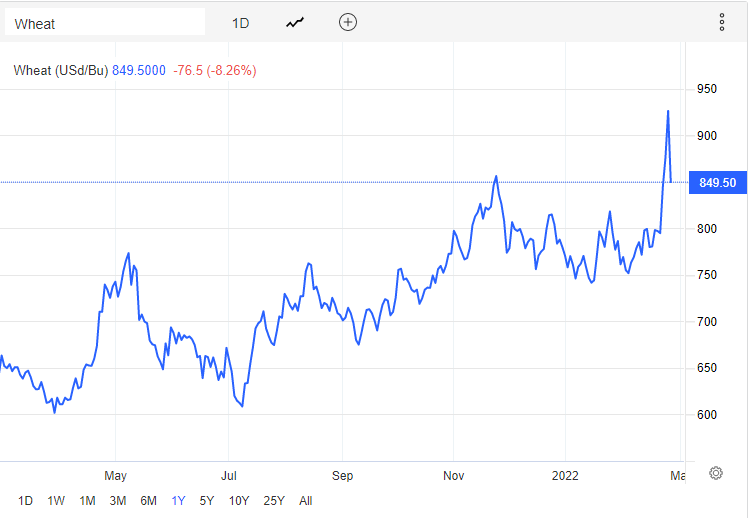The width and height of the screenshot is (748, 518).
Task: Select the 6M time range
Action: [x=148, y=501]
